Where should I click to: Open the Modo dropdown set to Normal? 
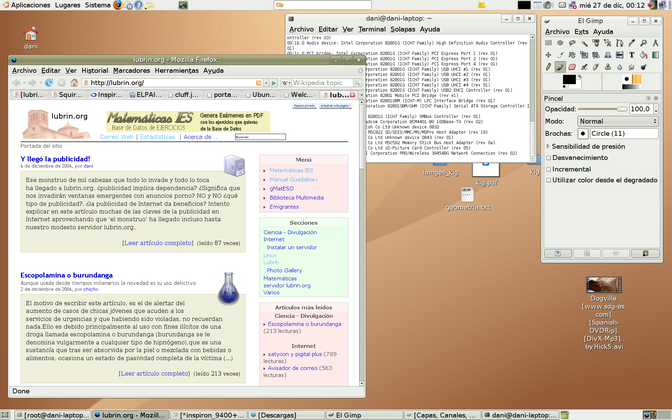(x=618, y=120)
